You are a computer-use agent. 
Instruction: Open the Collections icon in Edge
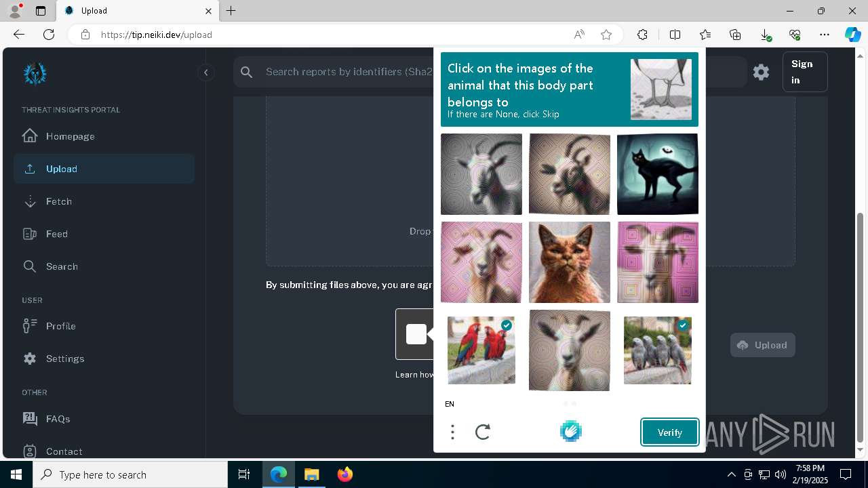[x=735, y=35]
